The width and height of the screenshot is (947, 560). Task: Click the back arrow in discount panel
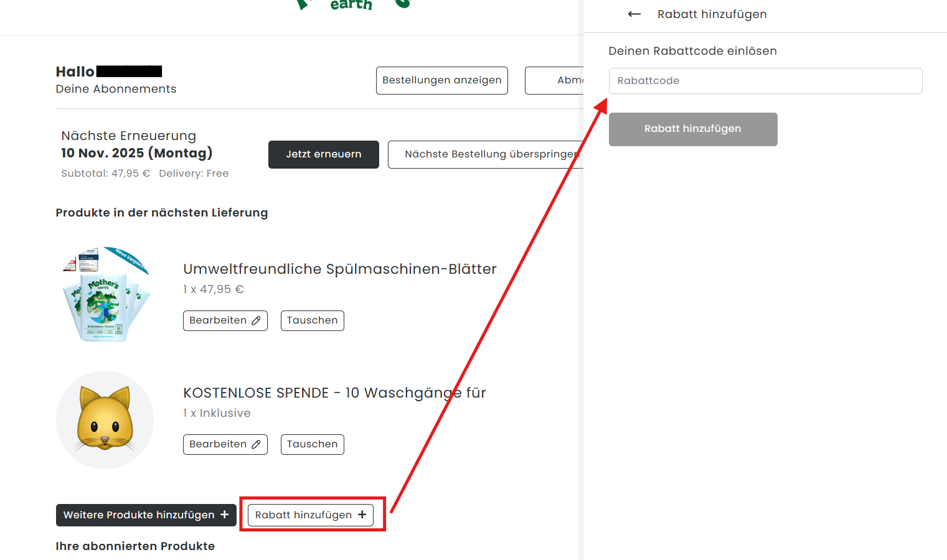point(634,14)
